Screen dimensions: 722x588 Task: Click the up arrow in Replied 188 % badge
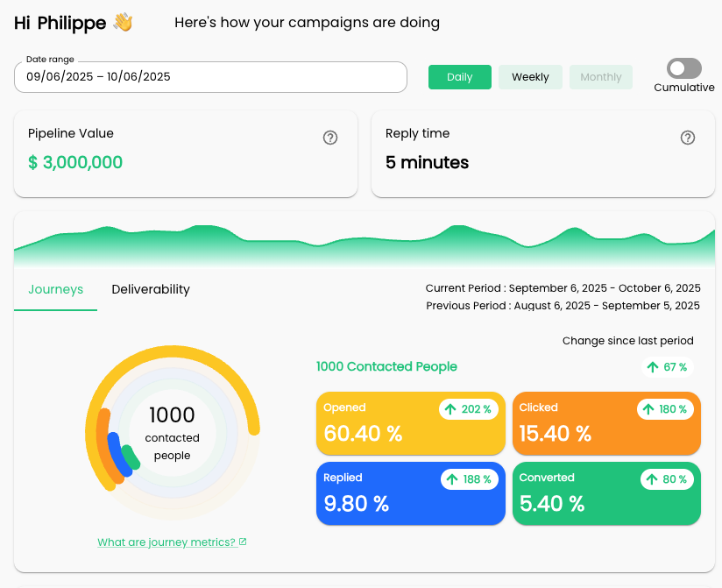point(452,479)
